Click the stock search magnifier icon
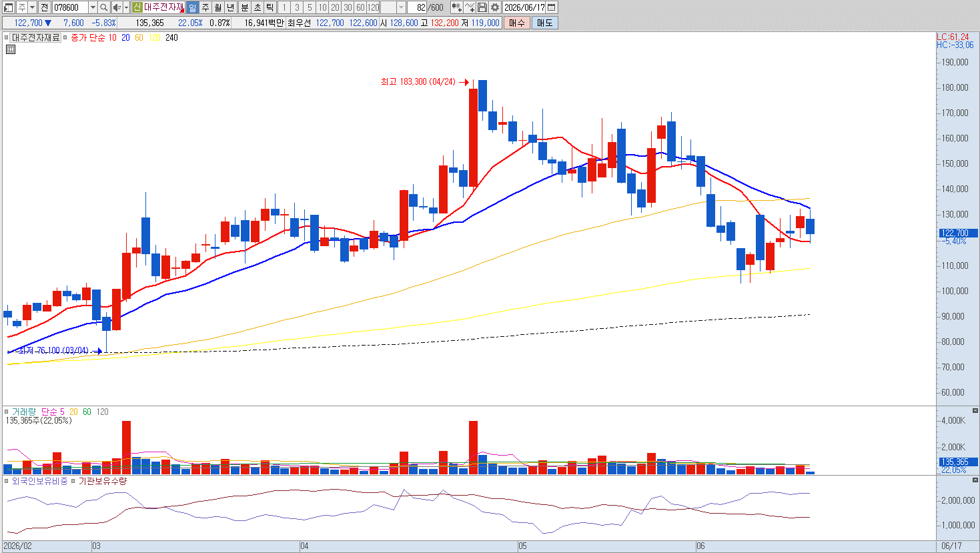980x553 pixels. point(103,7)
